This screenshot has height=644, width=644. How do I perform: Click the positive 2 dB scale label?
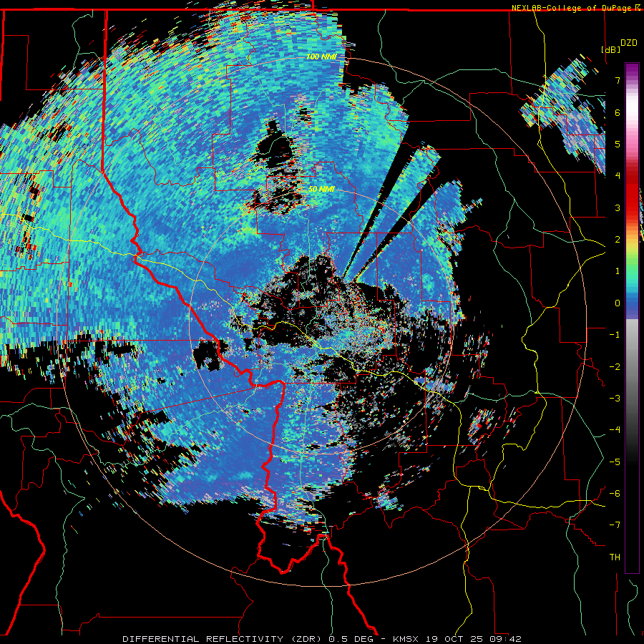coord(618,240)
